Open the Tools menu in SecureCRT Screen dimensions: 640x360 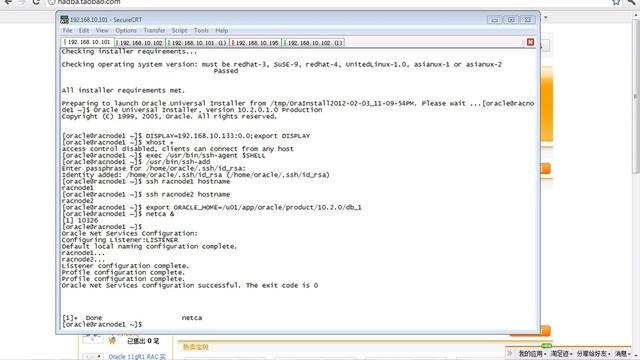pos(201,31)
